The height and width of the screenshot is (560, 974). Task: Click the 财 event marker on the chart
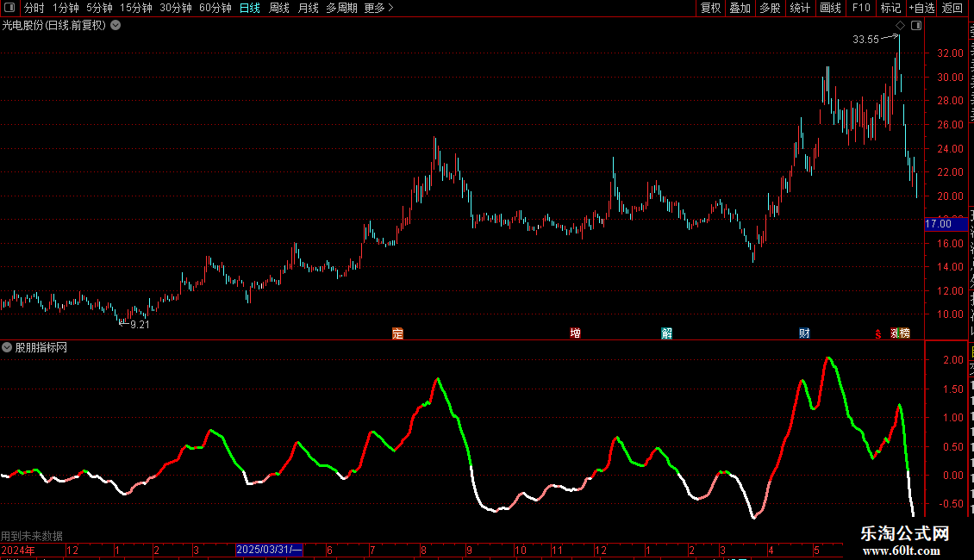tap(804, 333)
